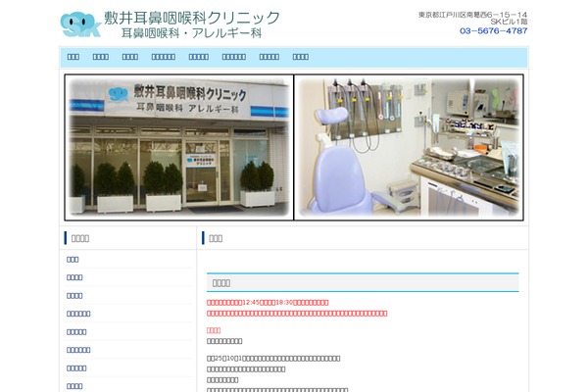The width and height of the screenshot is (588, 392).
Task: Click the blue SIK elephant logo
Action: 80,24
